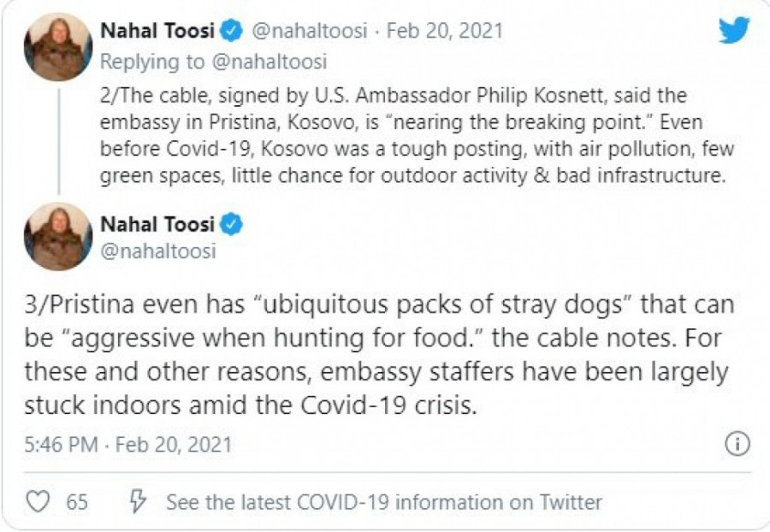Click verified badge in the top reply tweet
Image resolution: width=770 pixels, height=532 pixels.
[x=231, y=32]
